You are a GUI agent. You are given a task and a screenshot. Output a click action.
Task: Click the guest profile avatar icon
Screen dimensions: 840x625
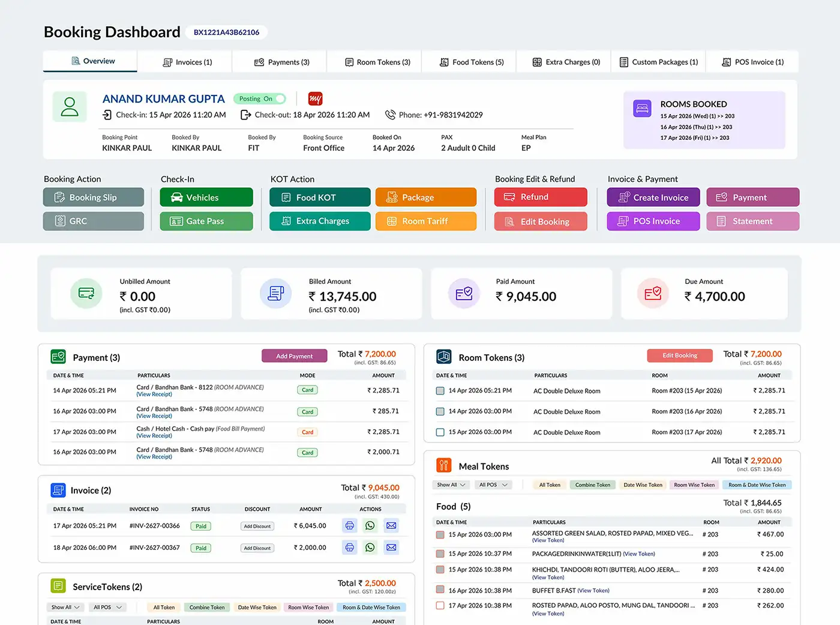(70, 107)
